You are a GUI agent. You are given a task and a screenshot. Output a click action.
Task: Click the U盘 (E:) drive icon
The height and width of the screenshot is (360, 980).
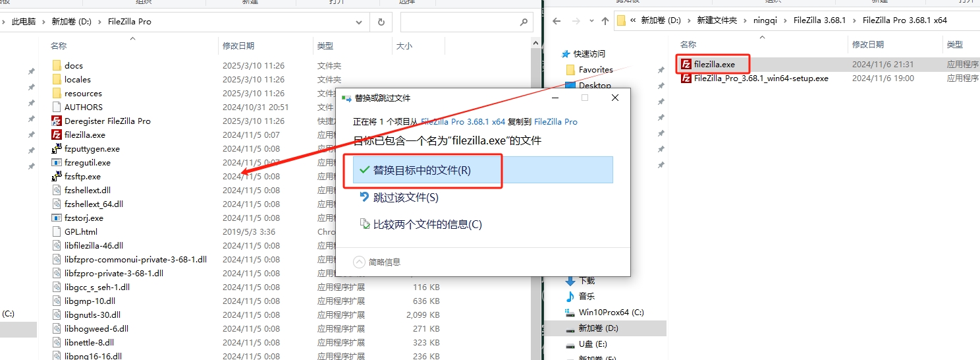[570, 344]
